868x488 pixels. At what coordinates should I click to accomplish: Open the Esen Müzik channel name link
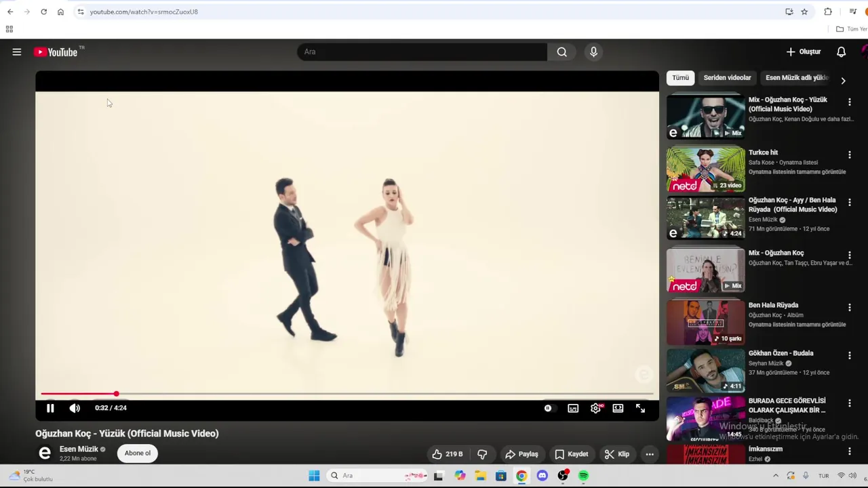point(79,449)
